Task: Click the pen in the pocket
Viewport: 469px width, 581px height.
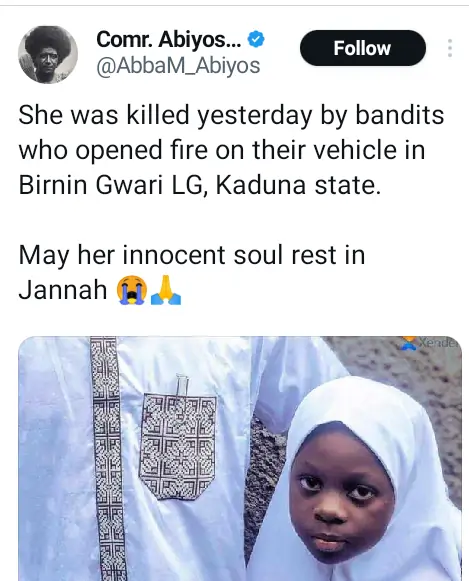Action: point(182,385)
